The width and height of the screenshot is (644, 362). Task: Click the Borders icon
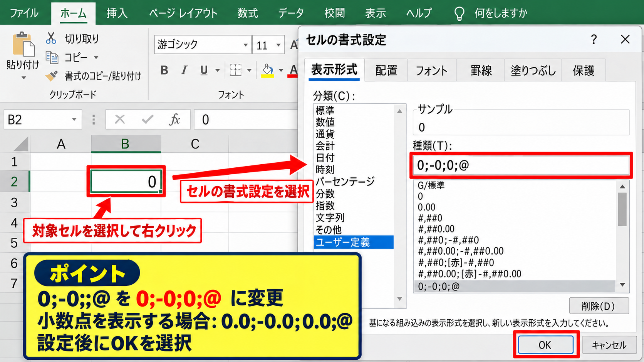(x=235, y=70)
